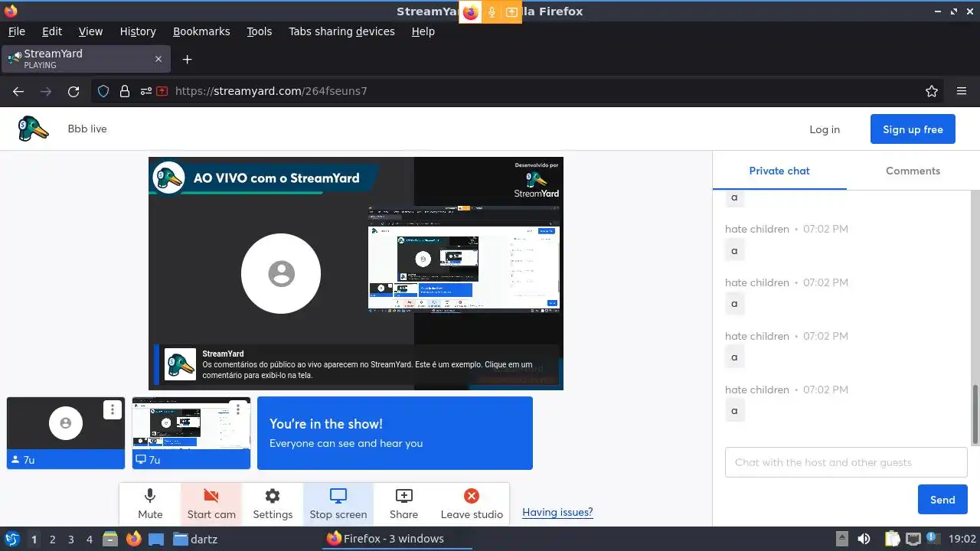Switch to the Comments tab
Viewport: 980px width, 551px height.
coord(913,171)
